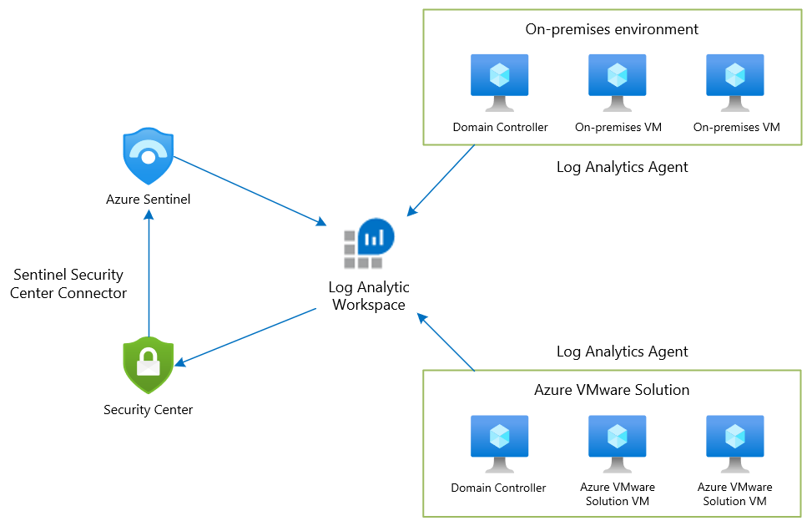Click the "Sentinel Security Center Connector" text

pyautogui.click(x=68, y=284)
